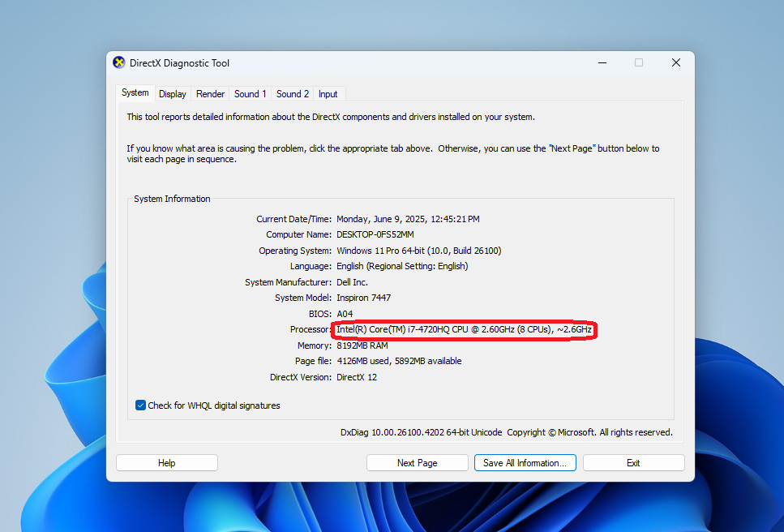This screenshot has width=784, height=532.
Task: Click the BIOS value A04
Action: tap(345, 314)
